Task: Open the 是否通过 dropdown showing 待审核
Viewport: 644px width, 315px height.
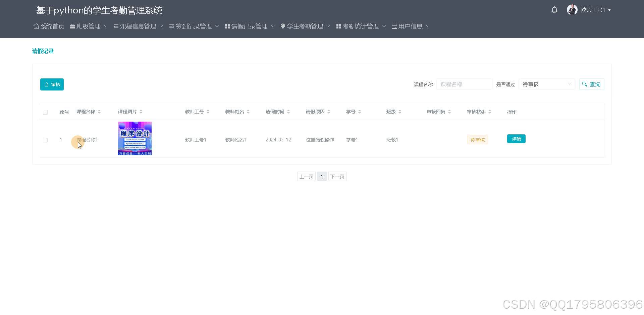Action: [547, 84]
